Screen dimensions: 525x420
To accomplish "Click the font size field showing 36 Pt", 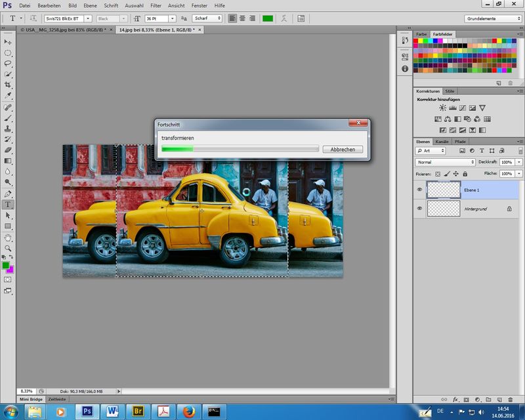I will point(156,18).
